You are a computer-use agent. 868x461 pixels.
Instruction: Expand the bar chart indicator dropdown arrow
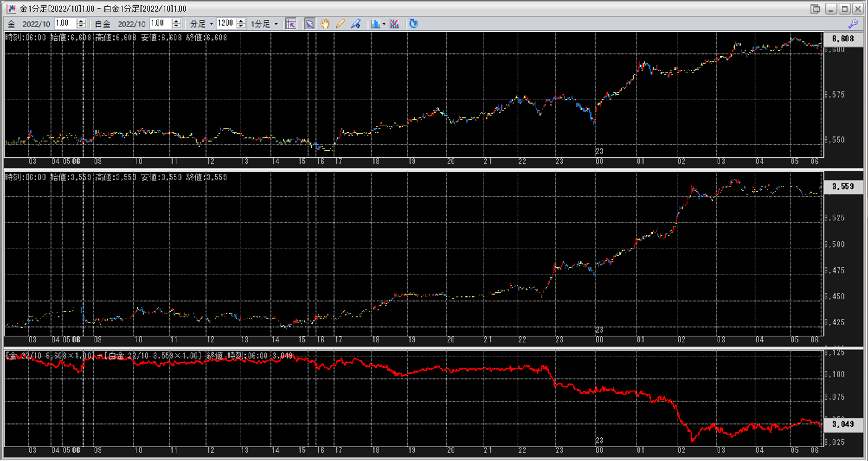(384, 24)
